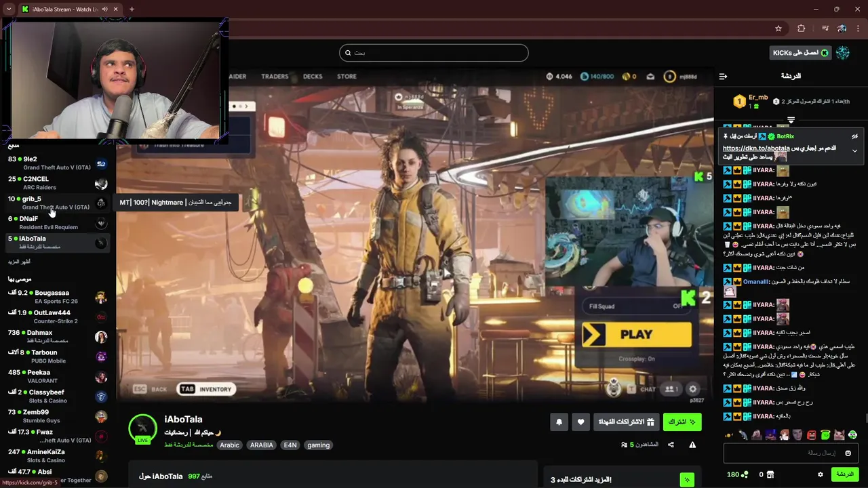Click the green اشتراك subscribe button
The width and height of the screenshot is (868, 488).
coord(682,422)
